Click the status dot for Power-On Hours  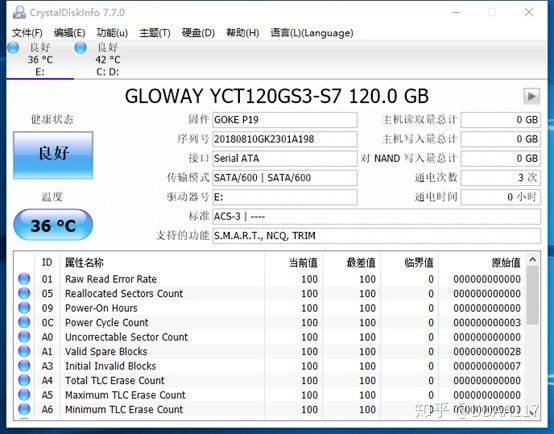click(x=24, y=308)
